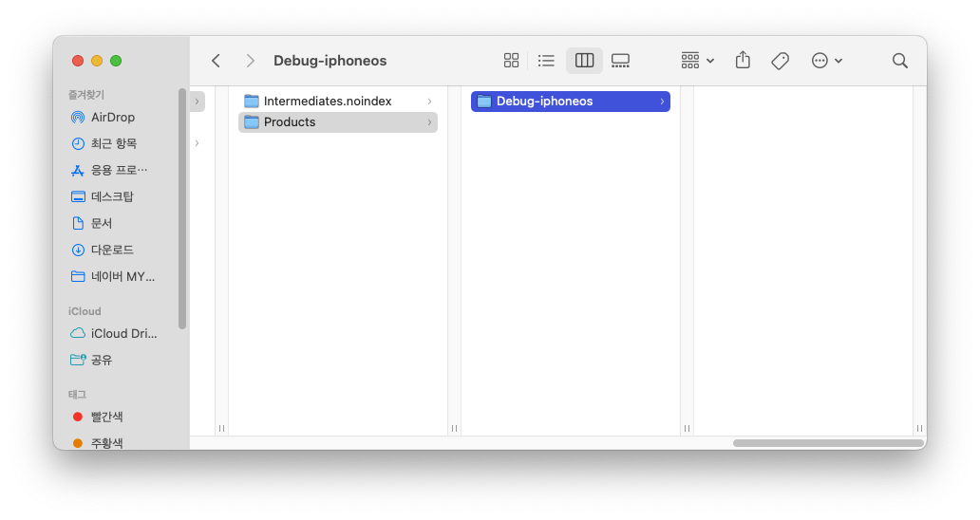Go back with the back arrow
The height and width of the screenshot is (520, 980).
[x=217, y=61]
